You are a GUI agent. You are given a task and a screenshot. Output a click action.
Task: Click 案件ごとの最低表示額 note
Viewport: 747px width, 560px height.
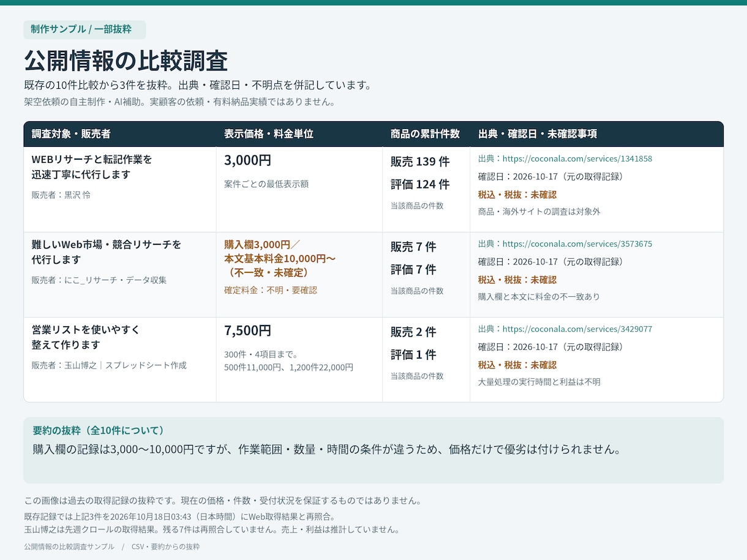(x=266, y=184)
